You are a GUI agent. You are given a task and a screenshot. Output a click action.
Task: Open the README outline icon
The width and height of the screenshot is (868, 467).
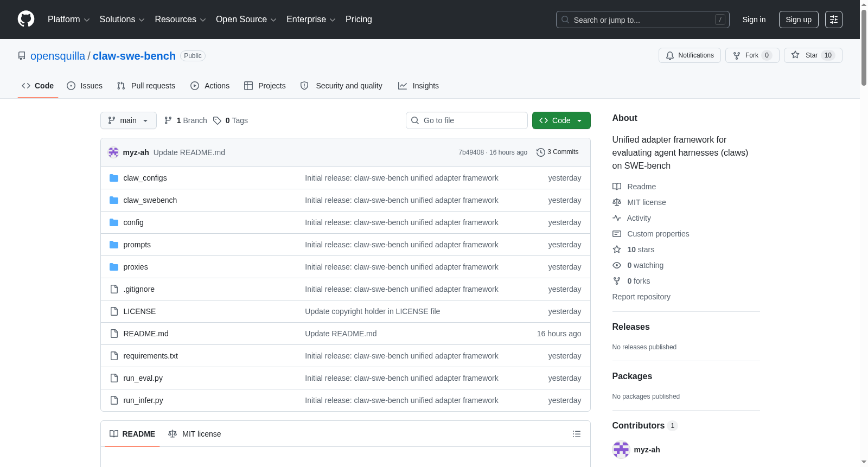point(577,434)
